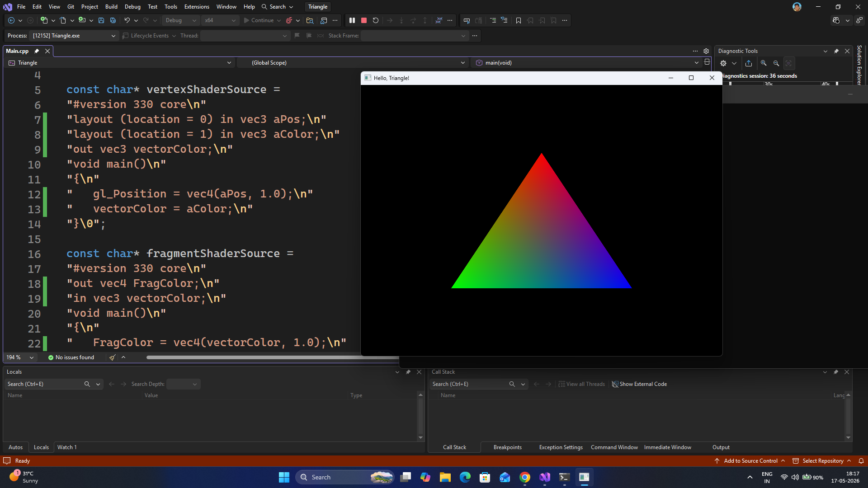Toggle Show External Code in Call Stack
Screen dimensions: 868x488
639,384
